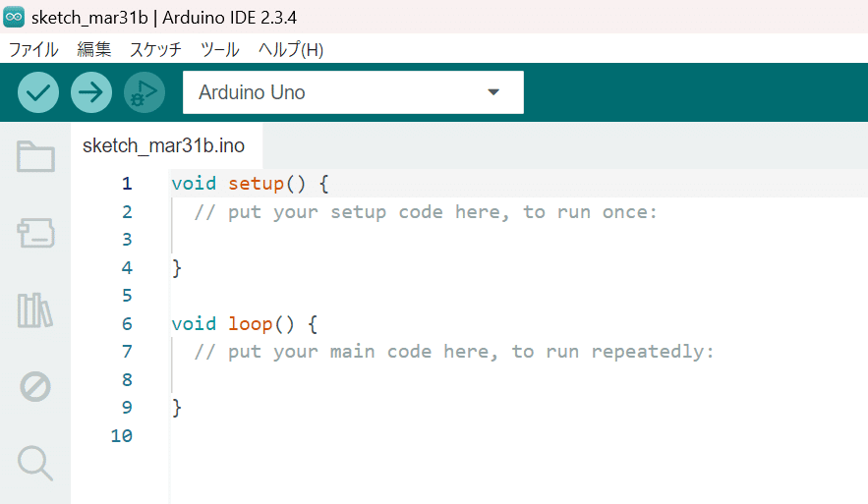This screenshot has width=868, height=504.
Task: Click the Verify checkmark button
Action: click(x=38, y=92)
